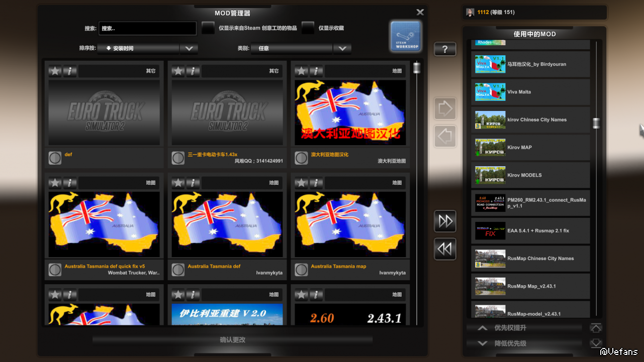
Task: Click the arrow button beside the 任意 field
Action: click(342, 49)
